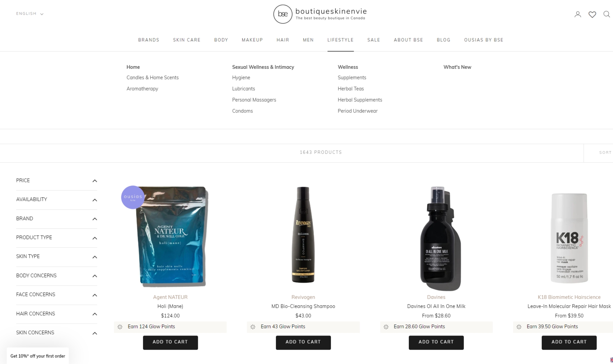This screenshot has height=364, width=613.
Task: Open the Sort options
Action: pyautogui.click(x=605, y=153)
